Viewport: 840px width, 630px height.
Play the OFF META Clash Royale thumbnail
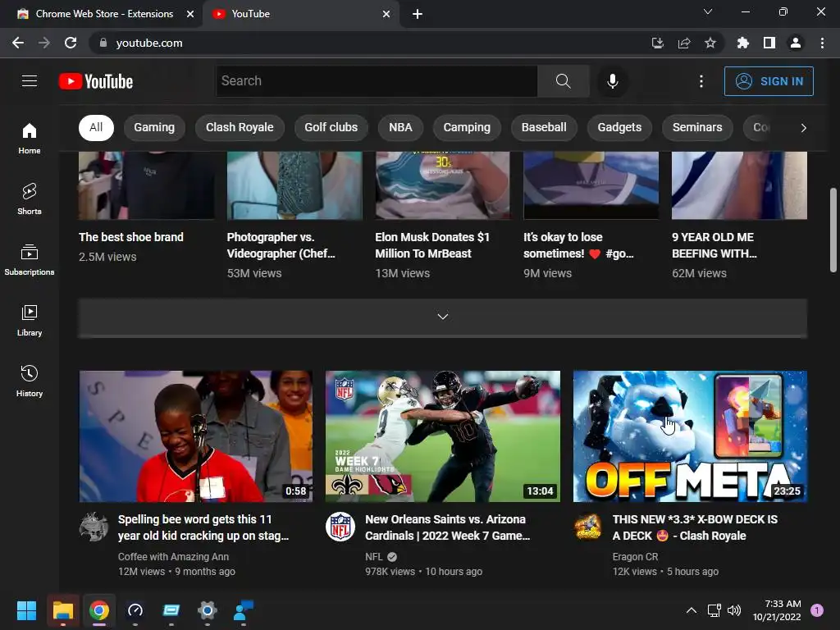(690, 436)
